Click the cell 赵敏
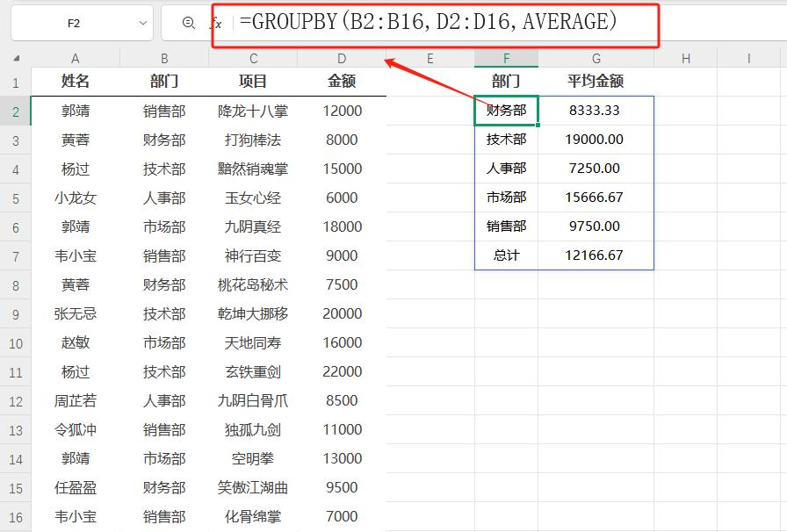This screenshot has height=532, width=787. tap(76, 342)
